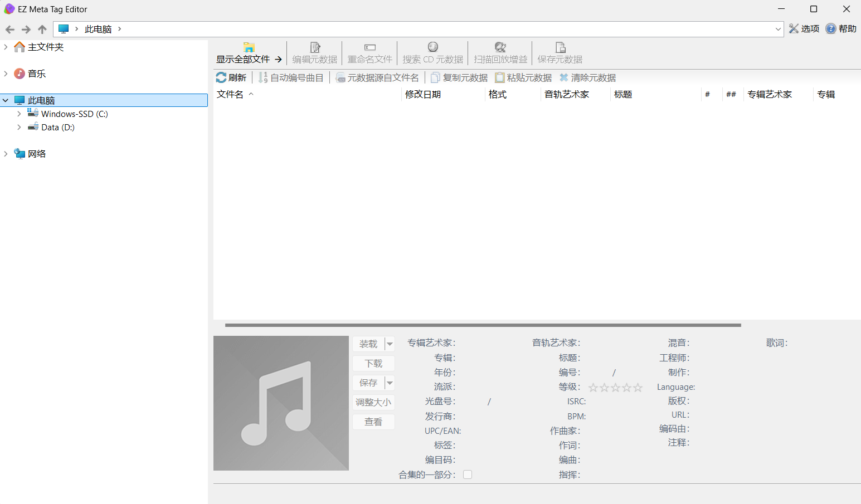Click 保存元数据 save metadata tool
Viewport: 861px width, 504px height.
click(560, 53)
